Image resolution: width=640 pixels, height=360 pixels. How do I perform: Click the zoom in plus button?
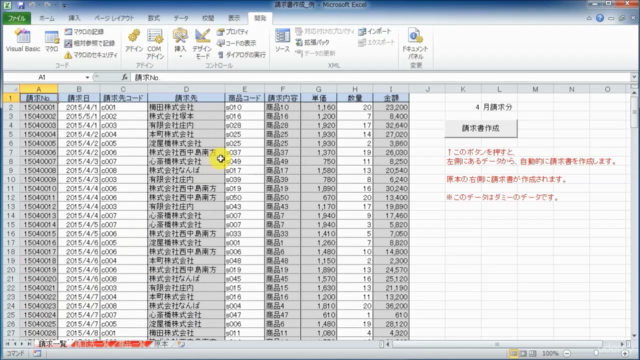pos(625,353)
